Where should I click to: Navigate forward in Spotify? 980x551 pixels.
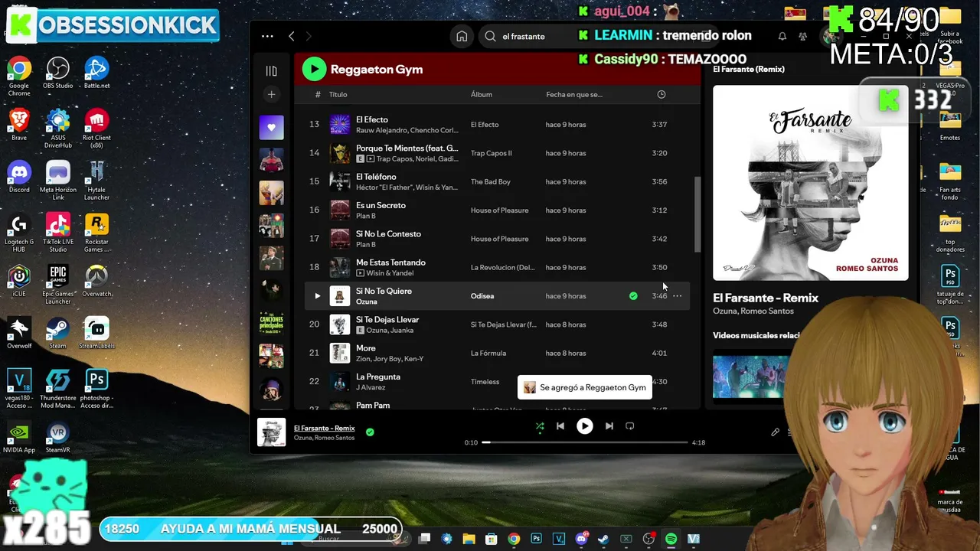[309, 36]
